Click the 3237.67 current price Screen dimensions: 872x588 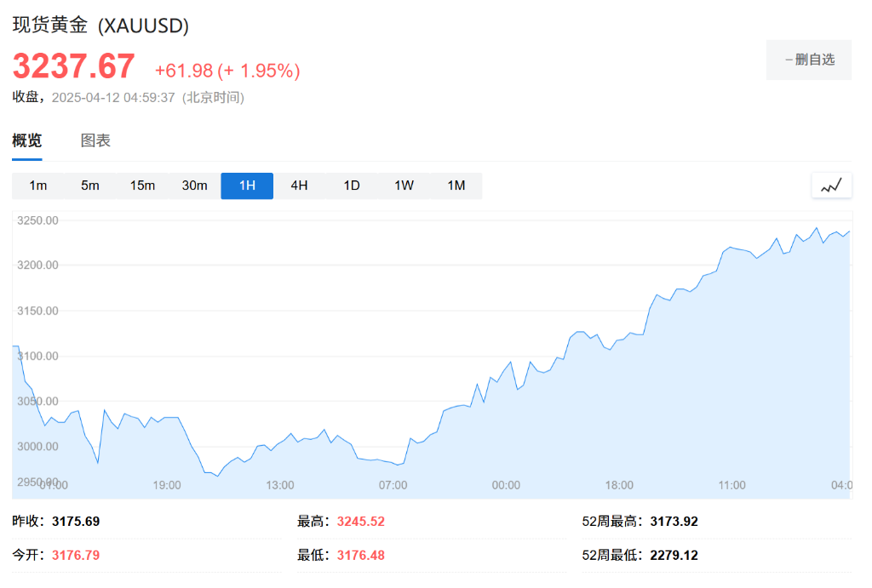[x=73, y=66]
